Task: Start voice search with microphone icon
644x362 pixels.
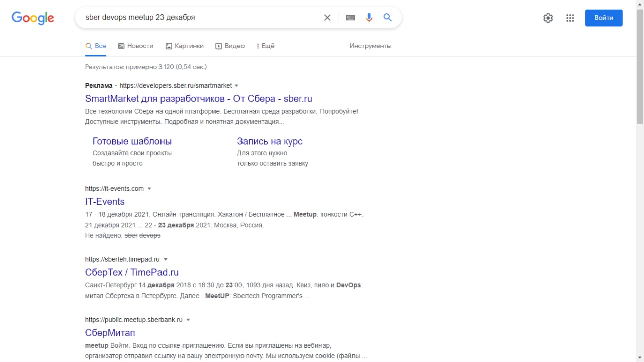Action: click(369, 18)
